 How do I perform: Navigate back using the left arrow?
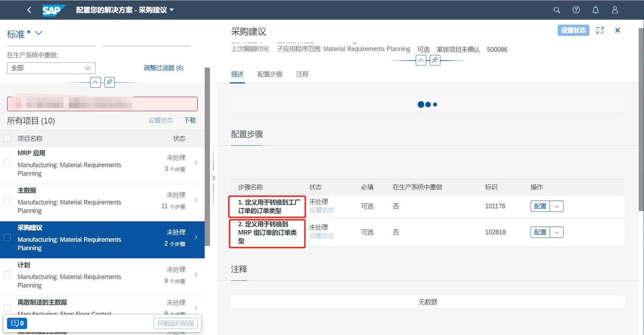pyautogui.click(x=29, y=10)
